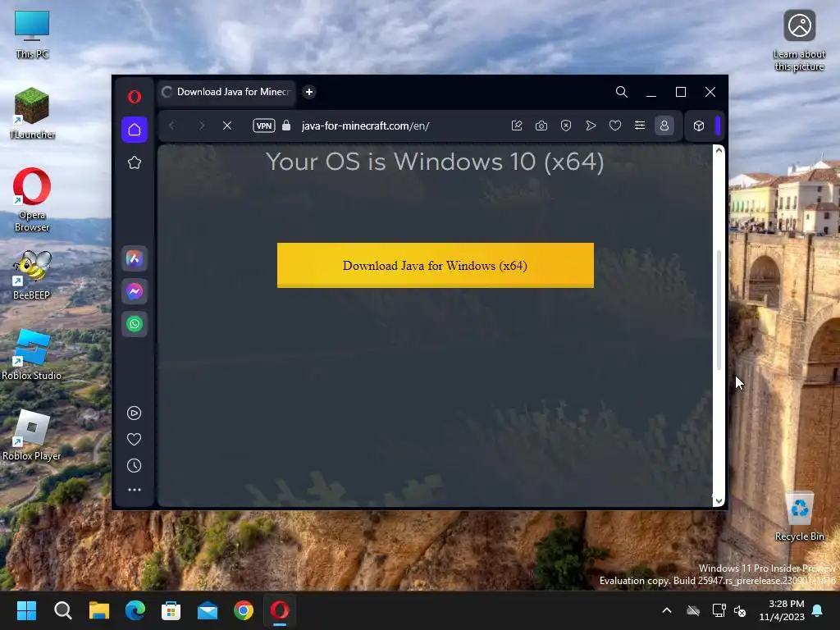Click the network display tray icon
The width and height of the screenshot is (840, 630).
click(719, 610)
